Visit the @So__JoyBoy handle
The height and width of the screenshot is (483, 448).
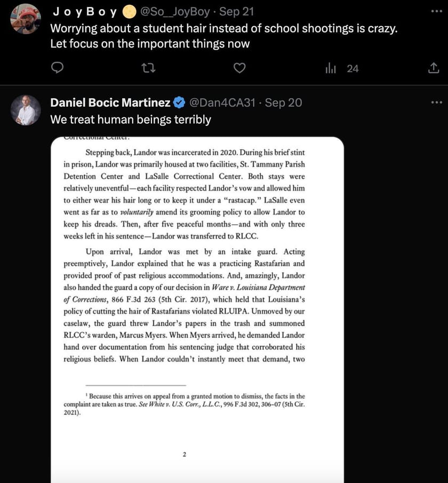(x=175, y=11)
